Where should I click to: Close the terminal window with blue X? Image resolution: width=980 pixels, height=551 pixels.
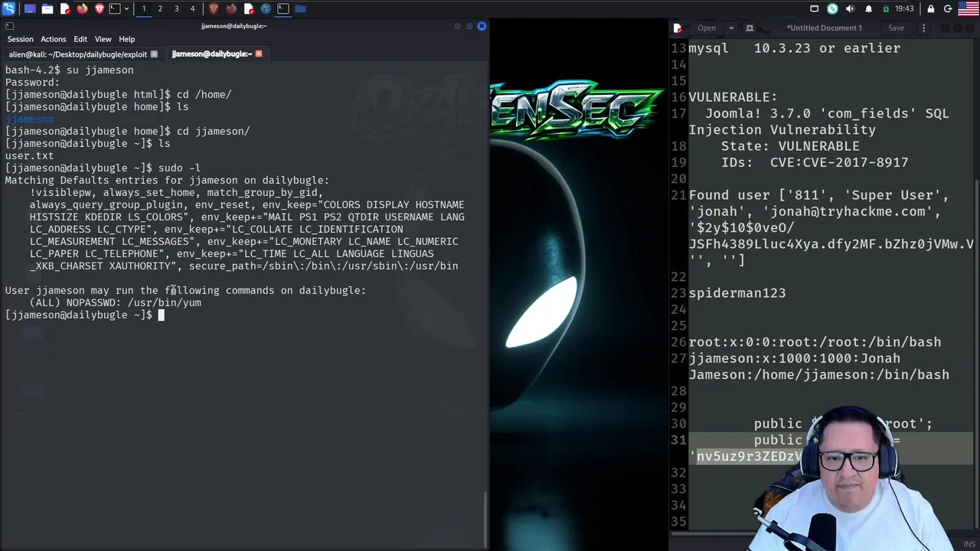click(x=482, y=26)
